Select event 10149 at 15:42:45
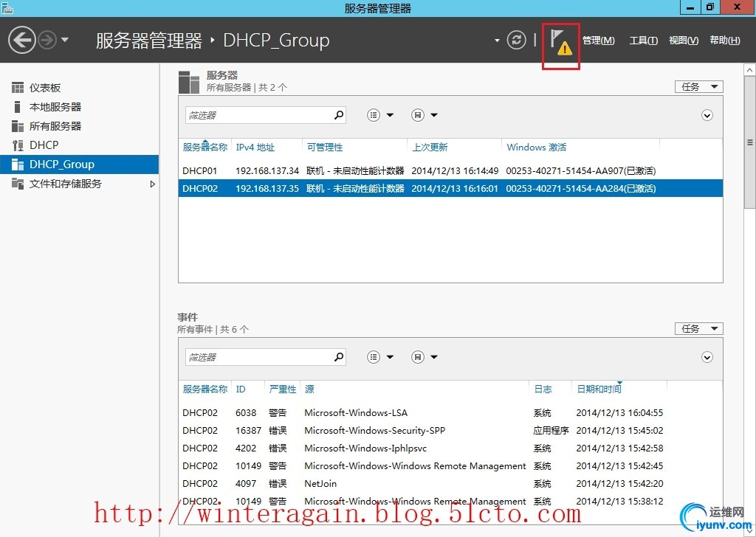The height and width of the screenshot is (537, 756). click(450, 465)
